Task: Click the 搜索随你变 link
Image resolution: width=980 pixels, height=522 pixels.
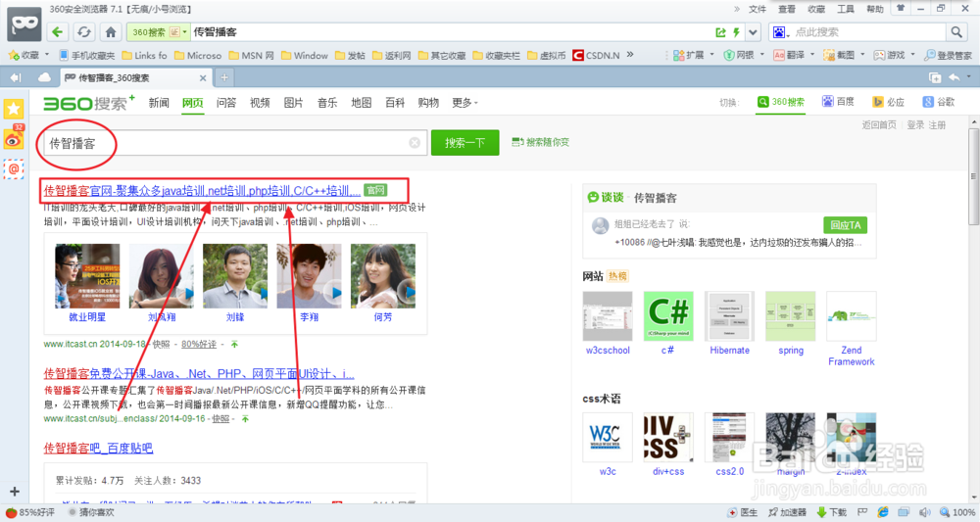Action: point(540,142)
